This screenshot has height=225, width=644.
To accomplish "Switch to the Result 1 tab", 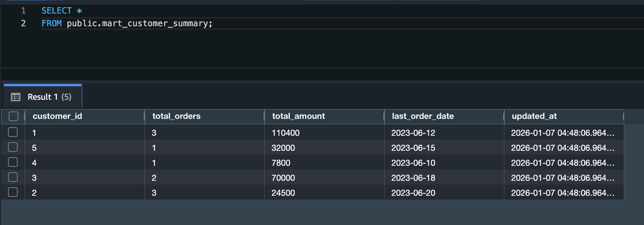I will (49, 97).
